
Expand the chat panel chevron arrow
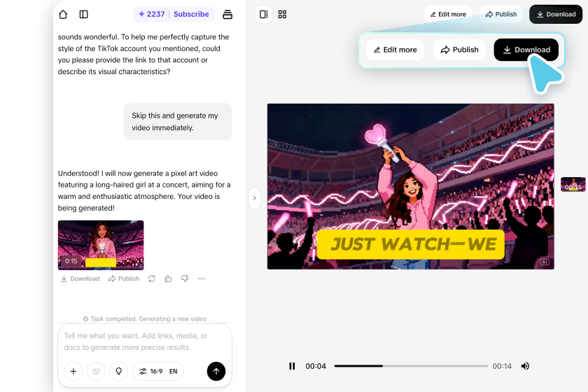(x=255, y=198)
